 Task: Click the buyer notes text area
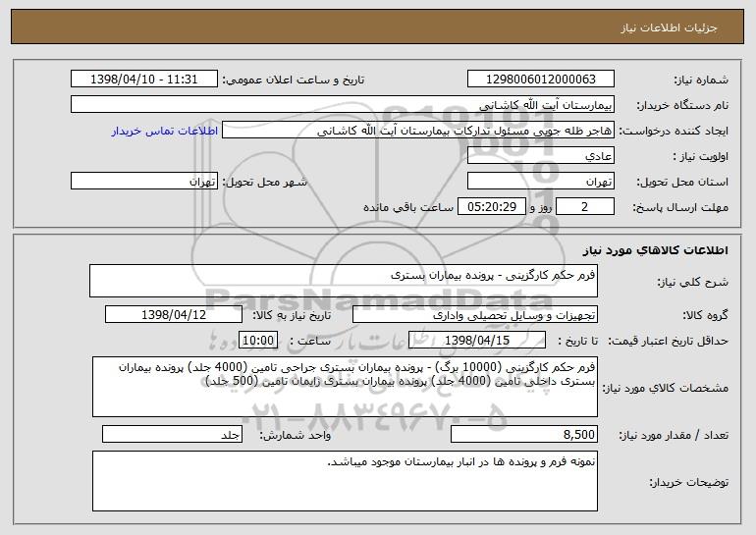tap(345, 481)
